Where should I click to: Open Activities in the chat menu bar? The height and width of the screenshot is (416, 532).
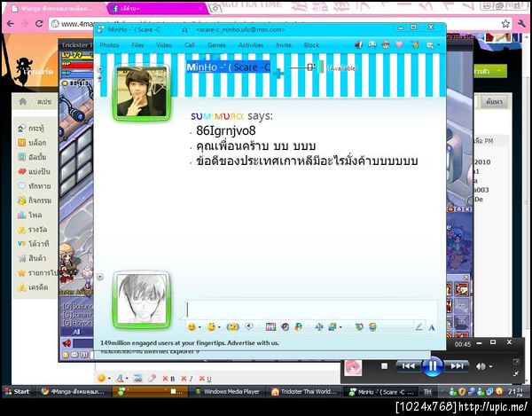click(x=251, y=45)
